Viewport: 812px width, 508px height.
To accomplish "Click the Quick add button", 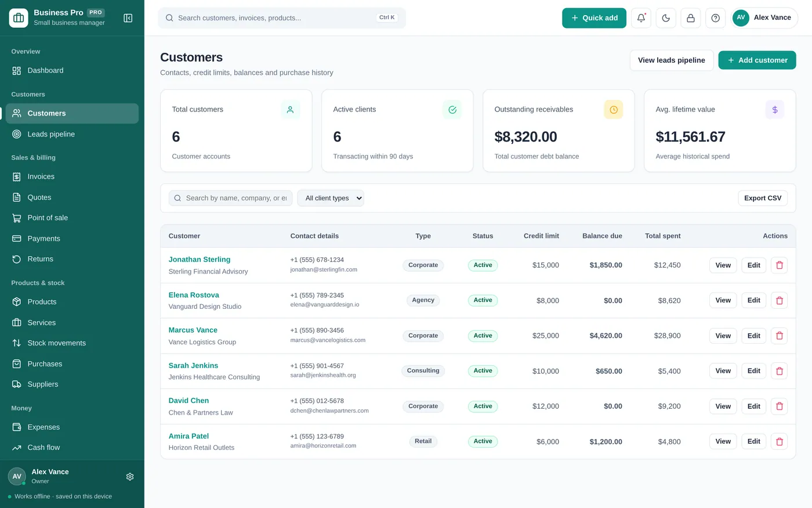I will point(594,18).
